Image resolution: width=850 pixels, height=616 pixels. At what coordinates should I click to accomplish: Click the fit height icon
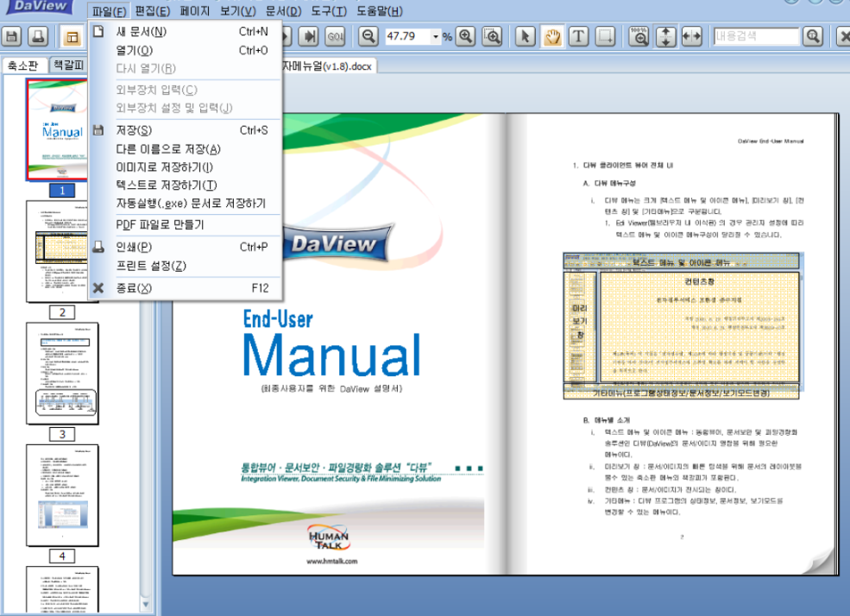coord(665,37)
